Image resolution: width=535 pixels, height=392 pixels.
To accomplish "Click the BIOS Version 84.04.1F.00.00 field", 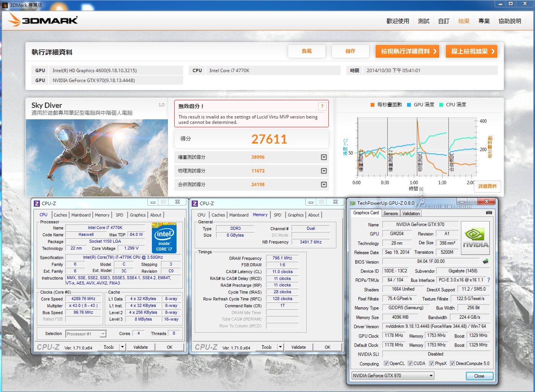I will coord(431,261).
